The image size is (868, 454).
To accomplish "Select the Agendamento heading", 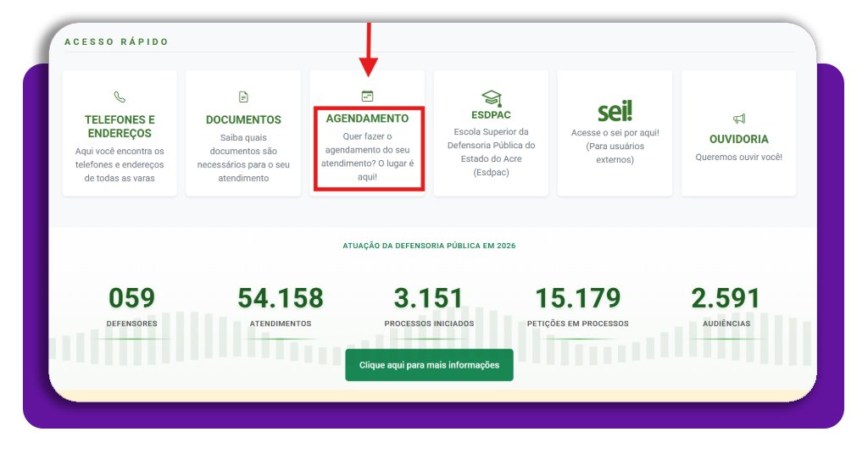I will (x=367, y=119).
